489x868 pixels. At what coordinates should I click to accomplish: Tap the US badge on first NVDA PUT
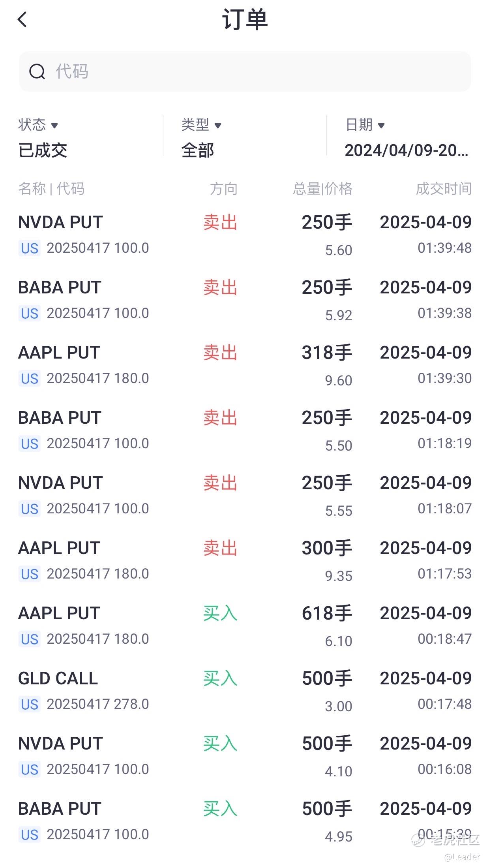pos(30,248)
